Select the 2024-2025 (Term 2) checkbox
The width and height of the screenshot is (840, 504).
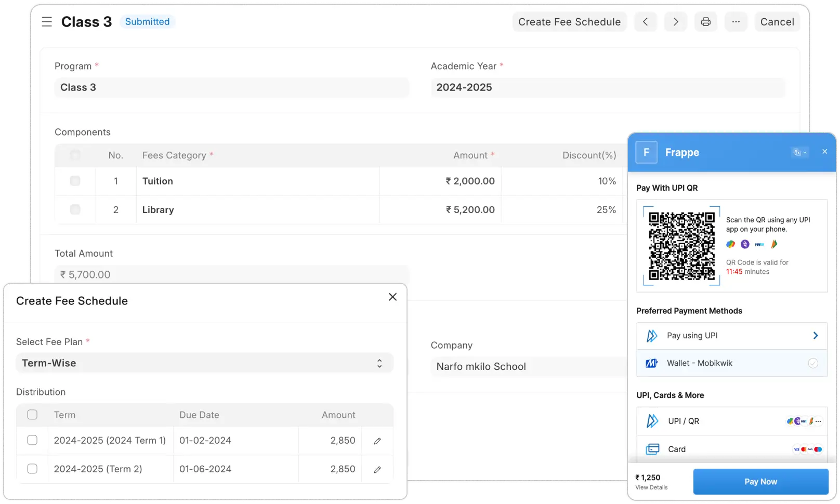point(32,469)
